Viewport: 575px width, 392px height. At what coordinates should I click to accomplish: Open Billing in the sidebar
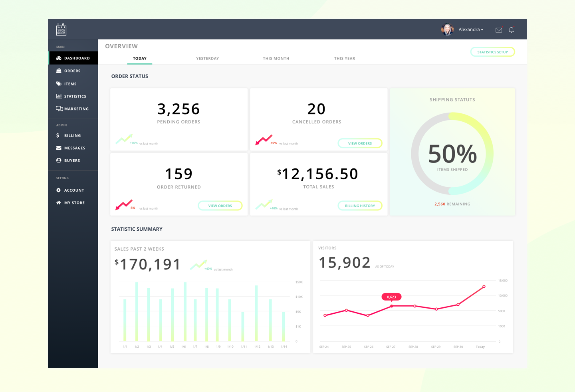click(73, 135)
